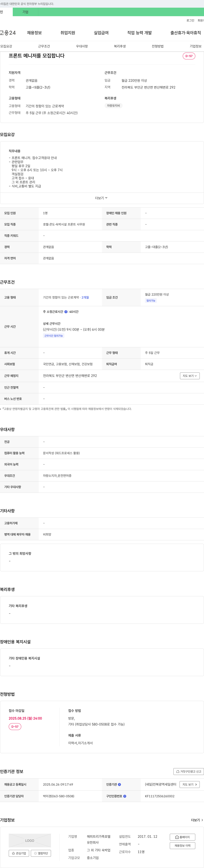Click the 협의가능 wage tag
The width and height of the screenshot is (204, 868).
point(151,300)
